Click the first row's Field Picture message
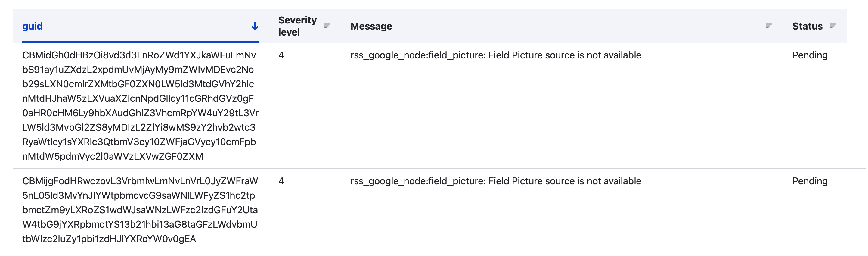Viewport: 868px width, 256px height. pos(495,55)
